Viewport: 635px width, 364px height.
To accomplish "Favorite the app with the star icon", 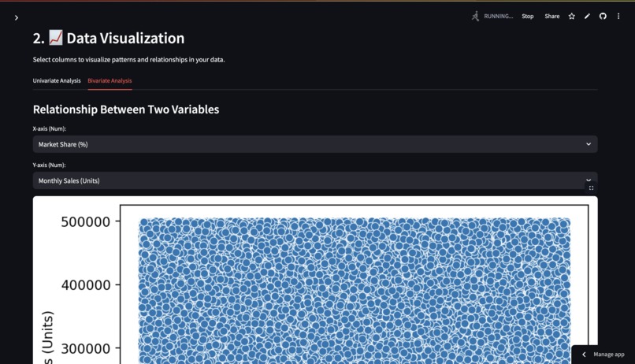I will point(571,17).
